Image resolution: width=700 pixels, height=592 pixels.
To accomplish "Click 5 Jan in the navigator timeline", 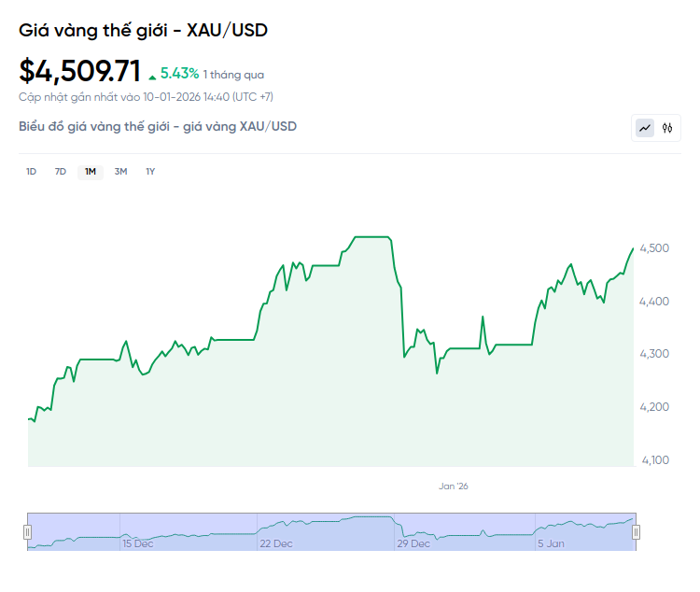I will 551,543.
